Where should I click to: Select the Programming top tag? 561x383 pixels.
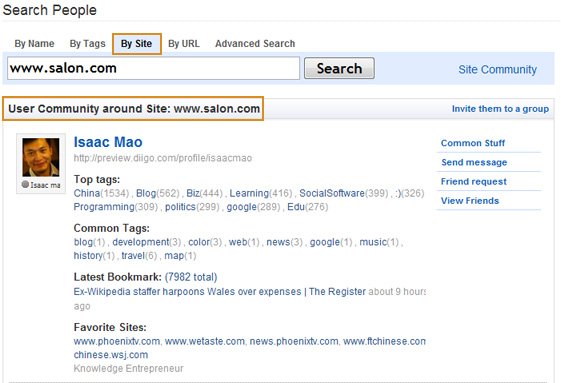point(104,207)
